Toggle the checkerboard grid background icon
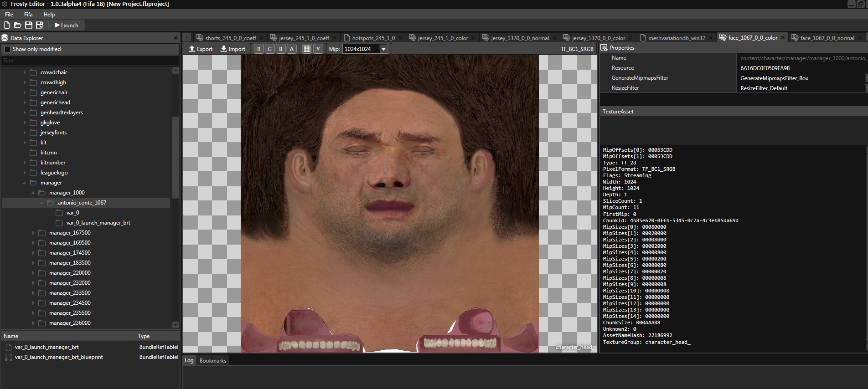Screen dimensions: 868x389 click(x=307, y=49)
